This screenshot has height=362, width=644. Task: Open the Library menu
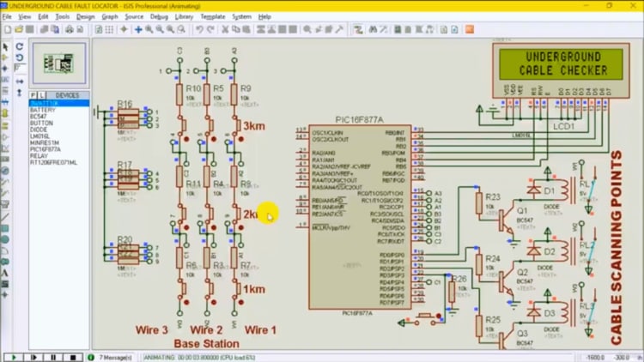184,17
